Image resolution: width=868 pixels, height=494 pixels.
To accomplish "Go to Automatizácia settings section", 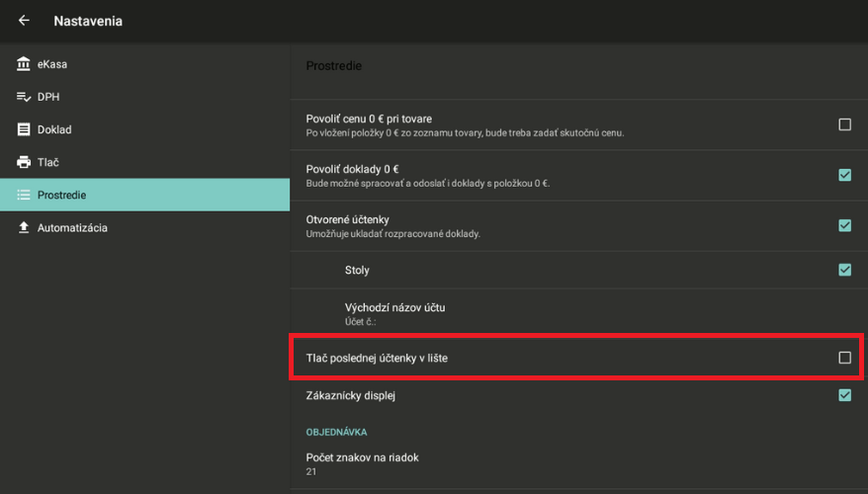I will [72, 227].
